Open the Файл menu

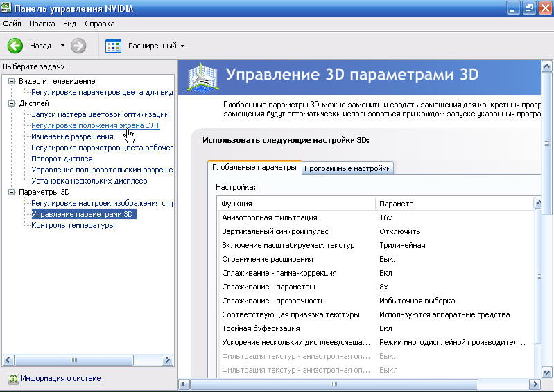[x=12, y=24]
